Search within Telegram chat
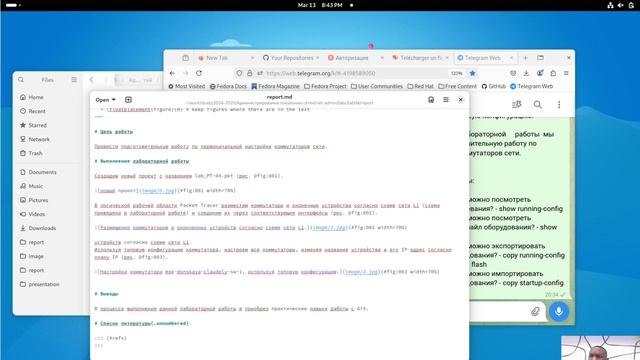This screenshot has height=360, width=640. (538, 104)
